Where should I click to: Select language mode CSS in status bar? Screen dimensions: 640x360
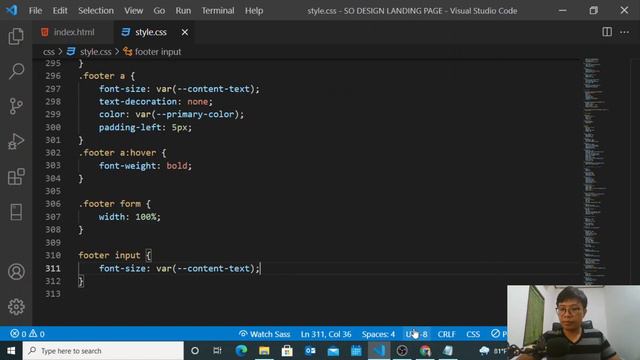pos(473,334)
